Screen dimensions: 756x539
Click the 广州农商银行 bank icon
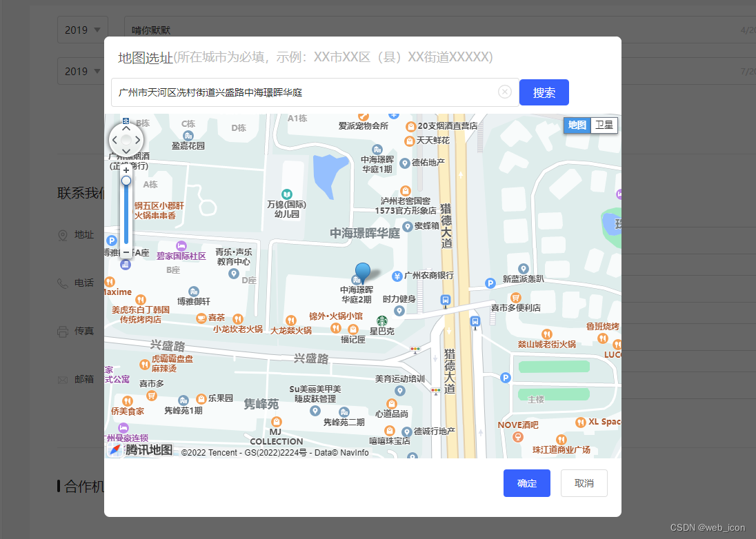(x=397, y=276)
